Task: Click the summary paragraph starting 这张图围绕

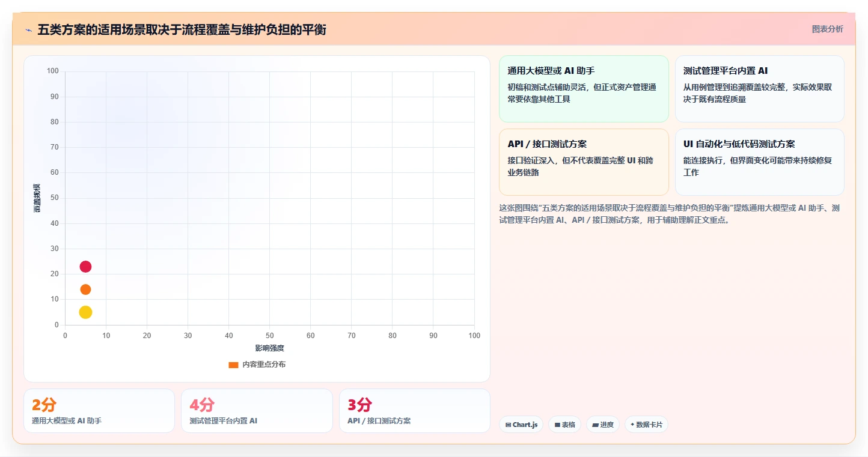Action: [x=670, y=214]
